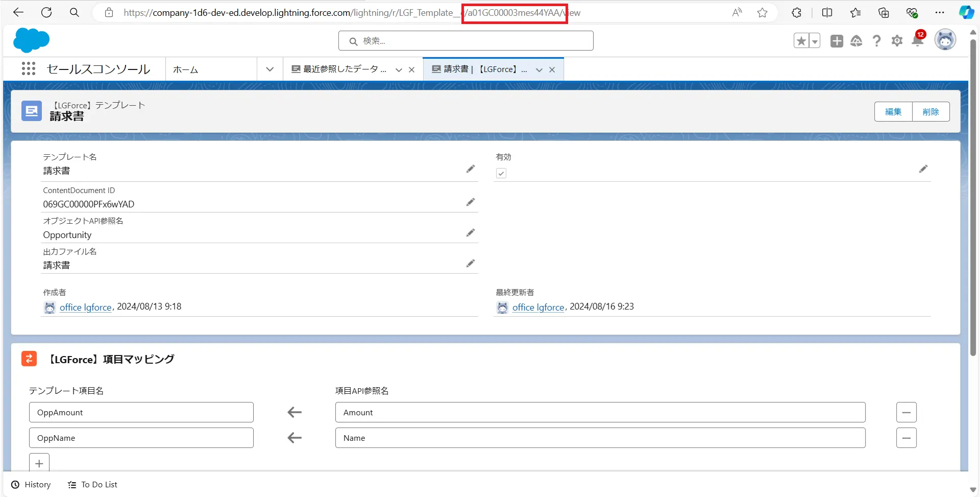Expand the 請求書 tab actions chevron

[539, 70]
